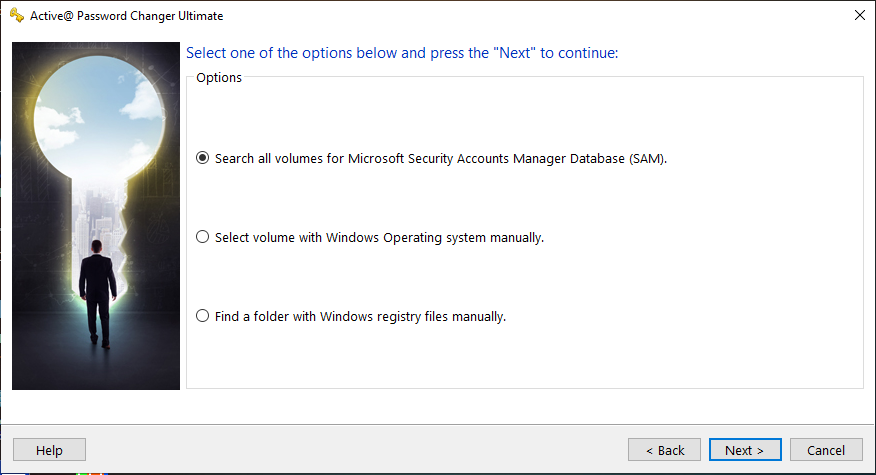Click the 'Select volume with Windows Operating system' label
Screen dimensions: 876x475
pyautogui.click(x=379, y=237)
